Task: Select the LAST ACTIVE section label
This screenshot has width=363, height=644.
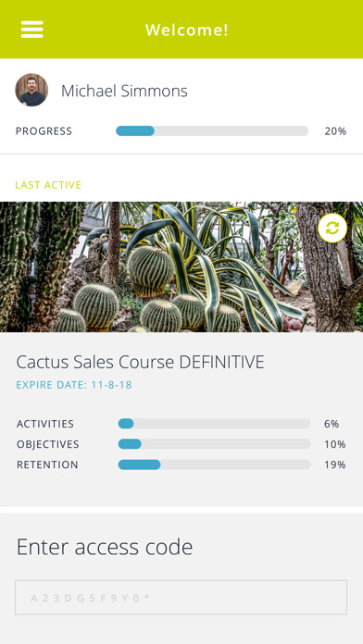Action: point(48,185)
